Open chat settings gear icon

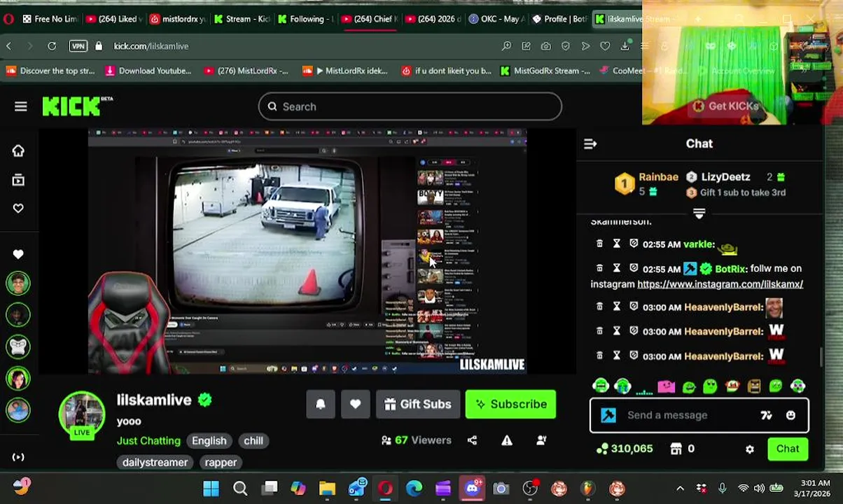coord(750,449)
